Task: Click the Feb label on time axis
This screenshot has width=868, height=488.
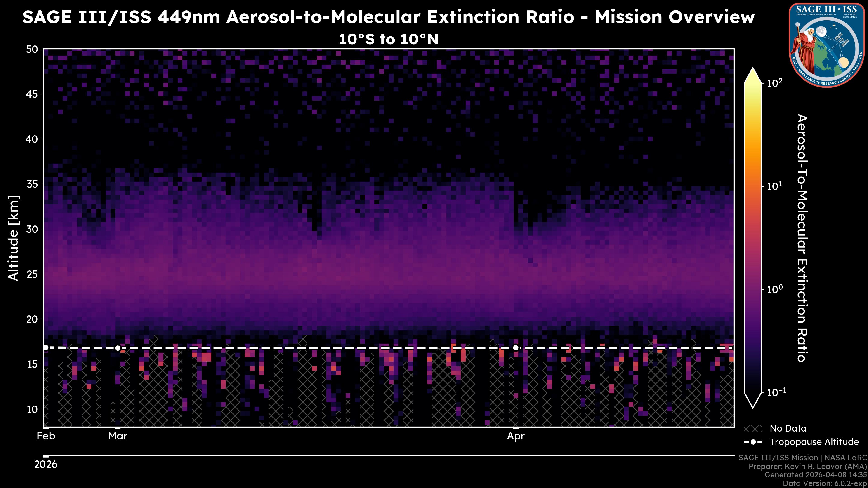Action: pyautogui.click(x=46, y=436)
